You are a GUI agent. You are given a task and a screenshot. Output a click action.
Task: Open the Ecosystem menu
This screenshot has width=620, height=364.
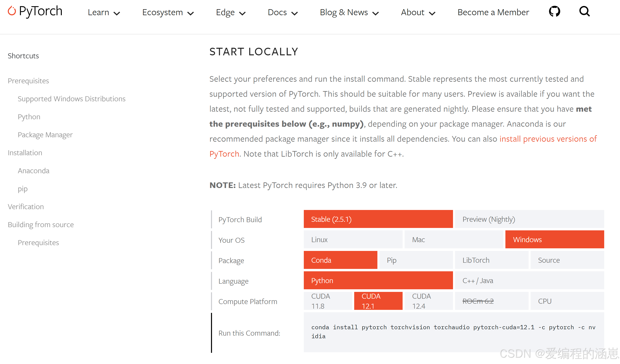point(162,12)
